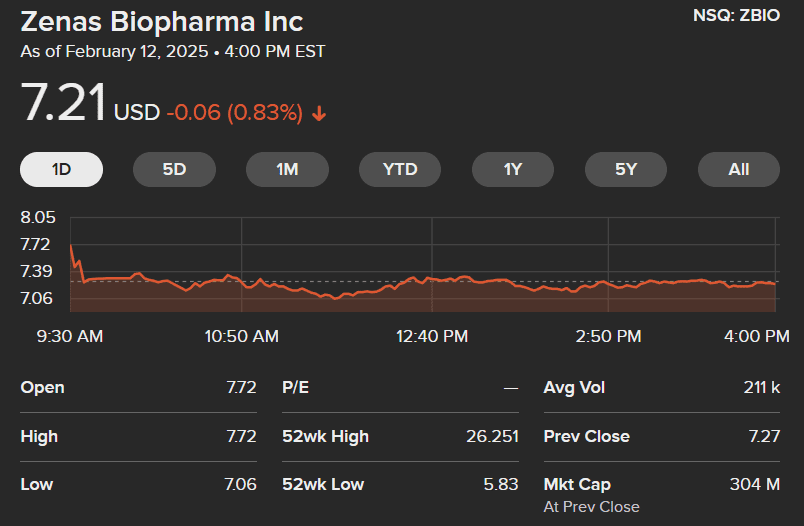Viewport: 804px width, 526px height.
Task: Select the 1D time range tab
Action: coord(61,169)
